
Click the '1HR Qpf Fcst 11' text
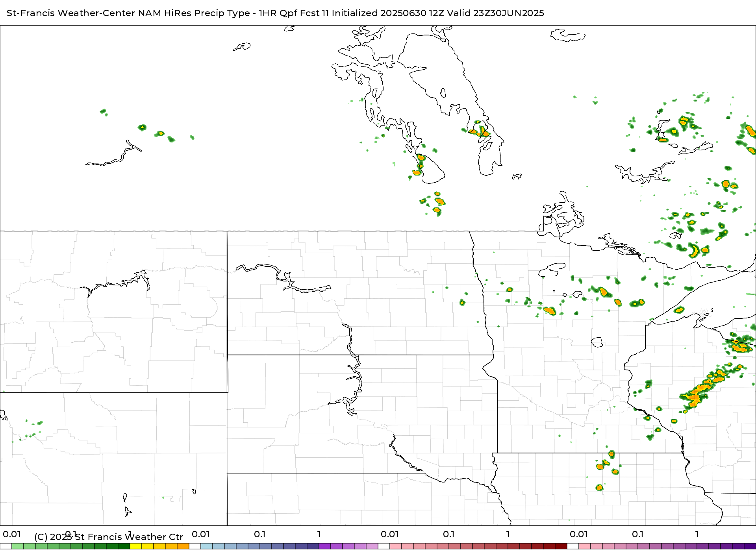coord(294,13)
